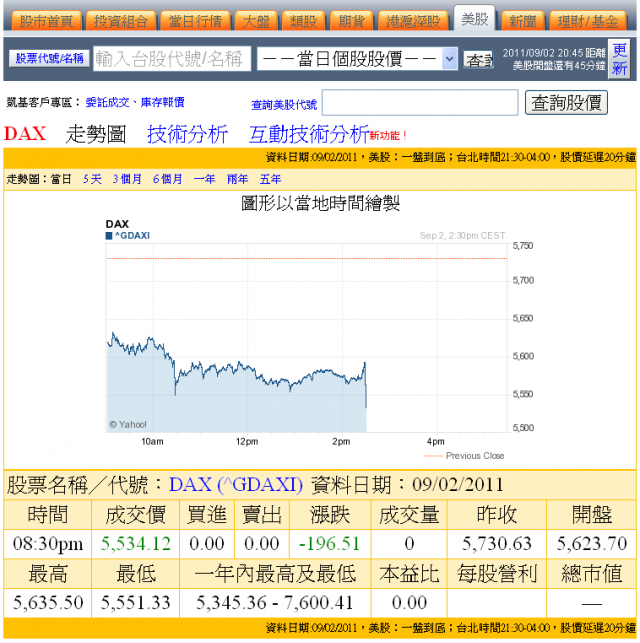Screen dimensions: 640x643
Task: Click the 本益比 column header
Action: point(409,573)
